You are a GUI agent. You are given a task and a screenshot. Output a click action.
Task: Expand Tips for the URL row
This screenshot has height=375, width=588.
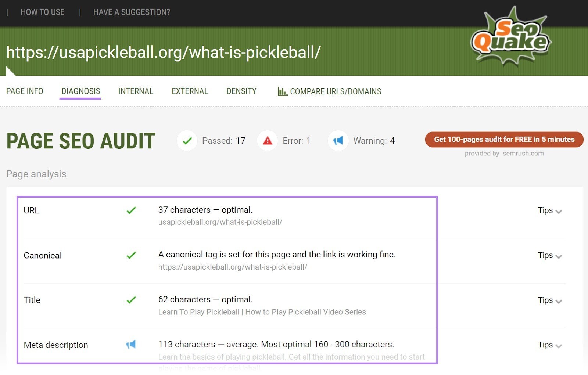(549, 211)
